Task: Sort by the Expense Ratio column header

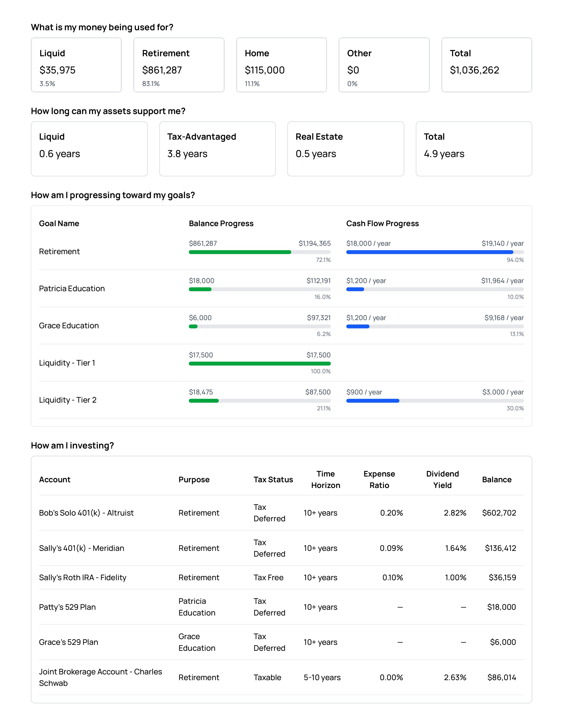Action: (379, 480)
